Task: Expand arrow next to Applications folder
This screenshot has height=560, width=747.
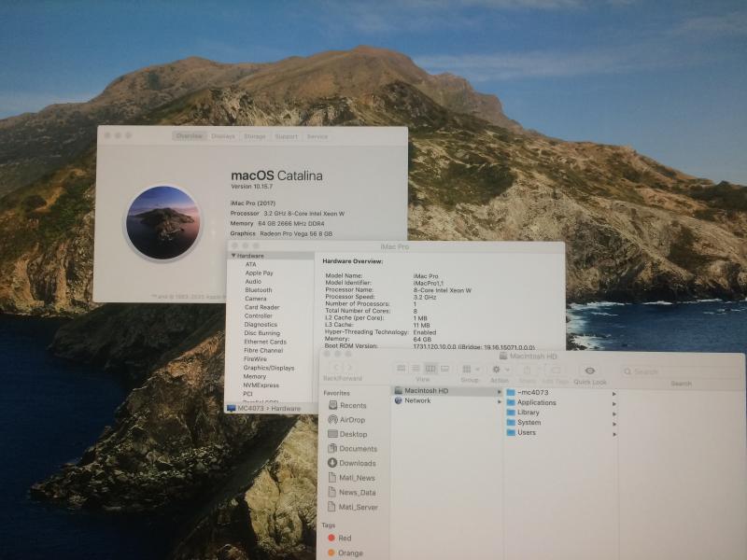Action: click(x=614, y=404)
